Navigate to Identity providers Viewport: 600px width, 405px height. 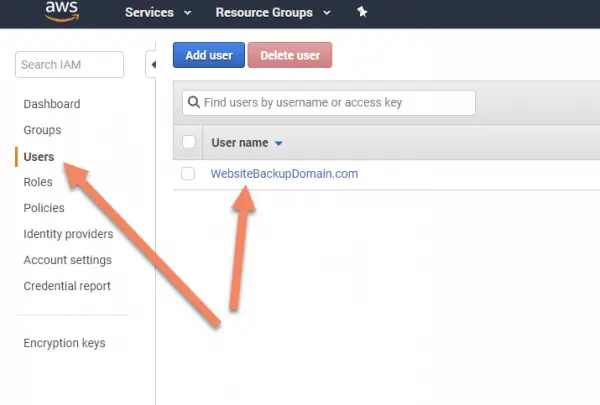68,234
